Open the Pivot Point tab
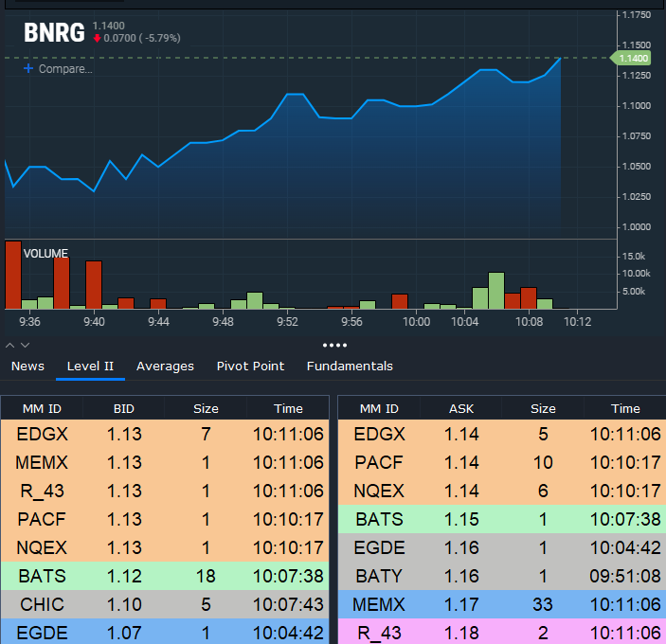This screenshot has height=644, width=666. point(250,366)
